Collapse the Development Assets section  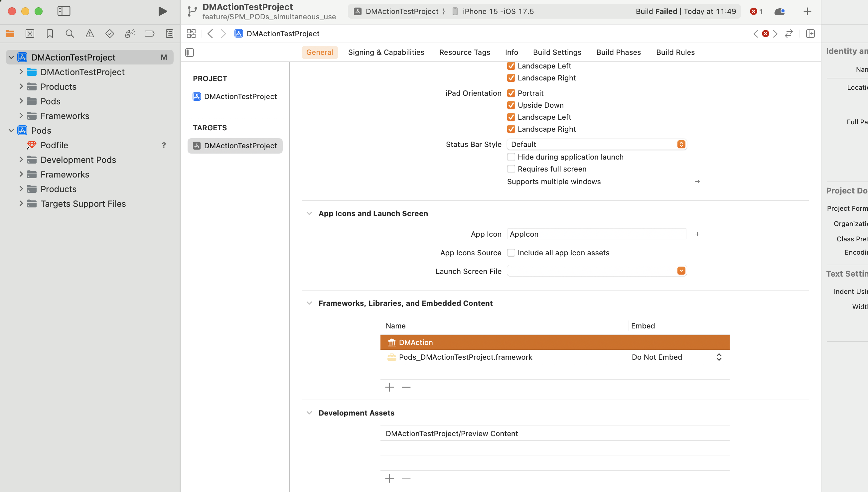(x=309, y=413)
